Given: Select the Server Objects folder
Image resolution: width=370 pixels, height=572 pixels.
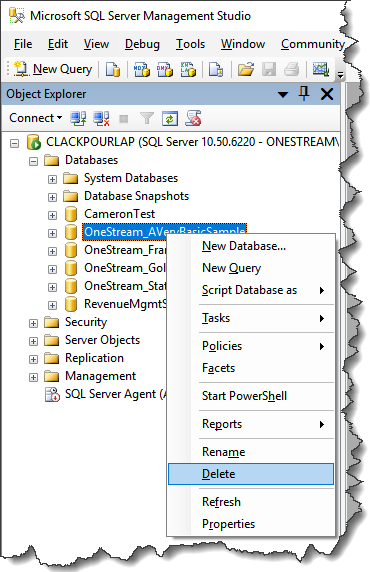Looking at the screenshot, I should [x=102, y=340].
